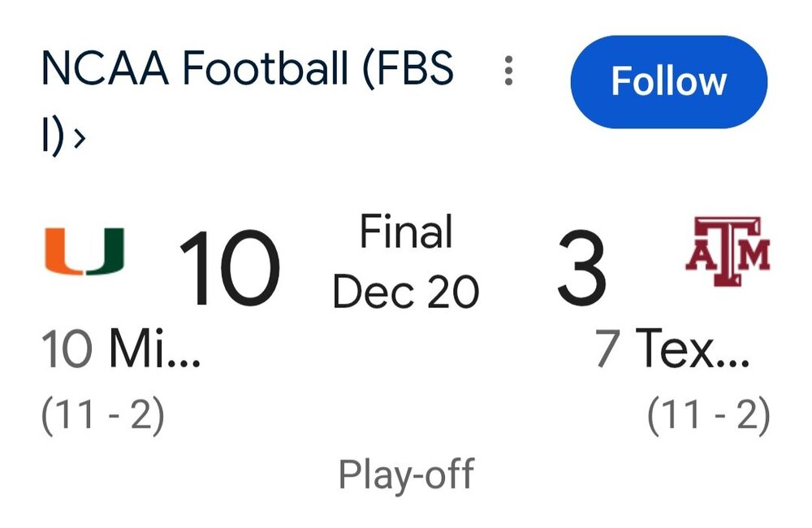Click the Follow button
The height and width of the screenshot is (528, 812).
click(668, 82)
